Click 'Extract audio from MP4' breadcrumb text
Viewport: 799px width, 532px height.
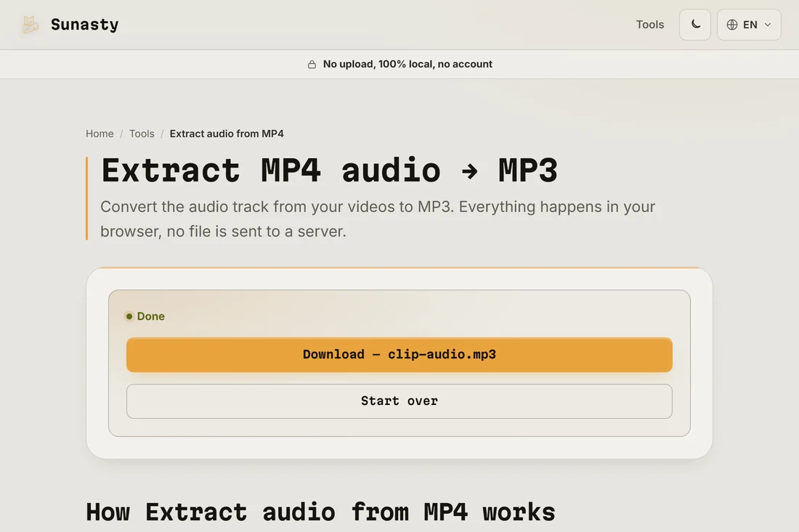227,134
